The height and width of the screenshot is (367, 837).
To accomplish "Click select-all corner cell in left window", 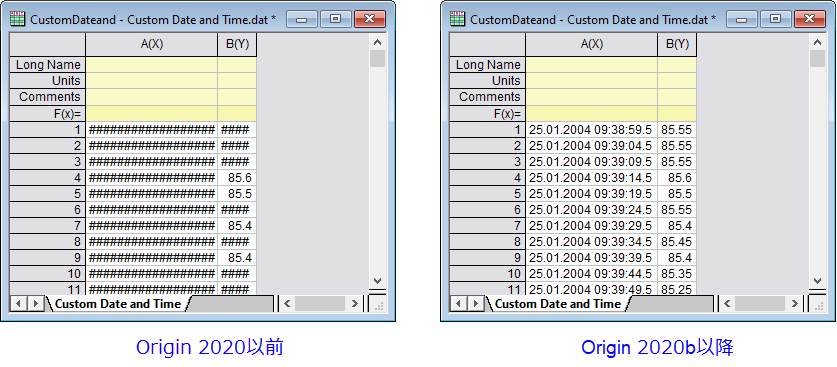I will [48, 45].
